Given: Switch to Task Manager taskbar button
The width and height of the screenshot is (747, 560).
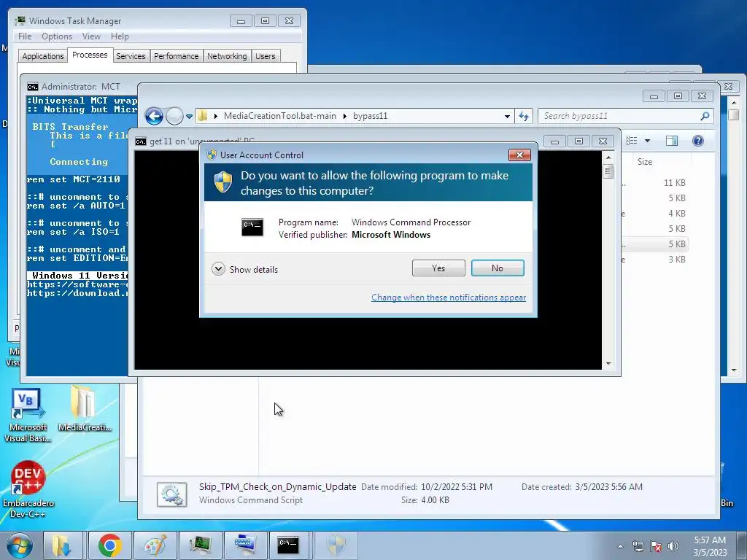Looking at the screenshot, I should [200, 545].
